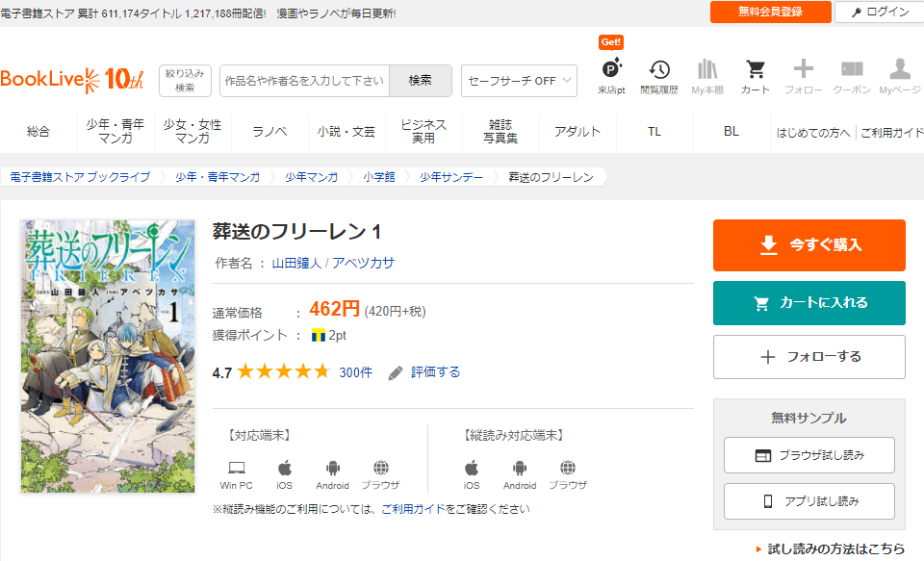The height and width of the screenshot is (561, 924).
Task: Click the 評価する pencil icon
Action: [396, 372]
